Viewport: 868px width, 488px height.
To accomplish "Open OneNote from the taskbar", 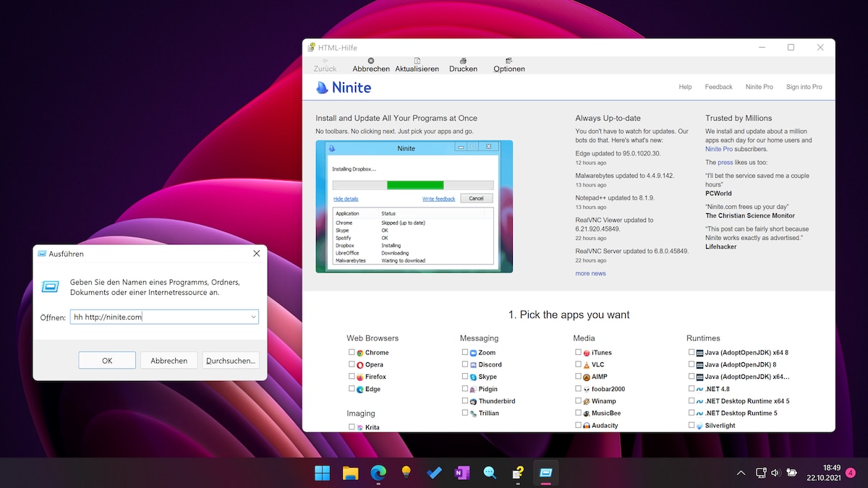I will coord(461,472).
